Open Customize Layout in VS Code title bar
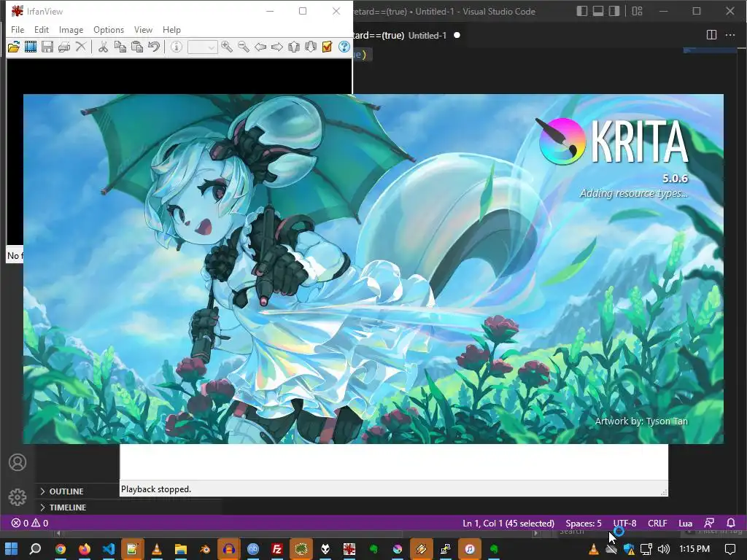The image size is (747, 560). [x=637, y=11]
